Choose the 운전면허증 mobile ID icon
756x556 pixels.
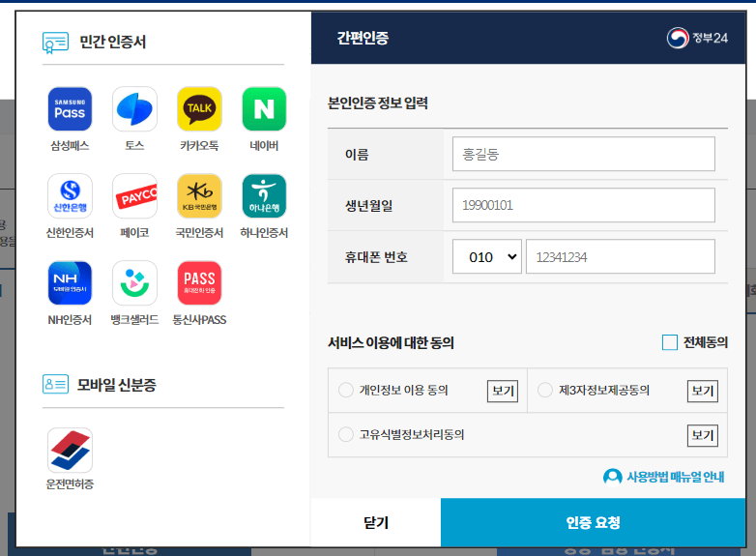coord(70,450)
